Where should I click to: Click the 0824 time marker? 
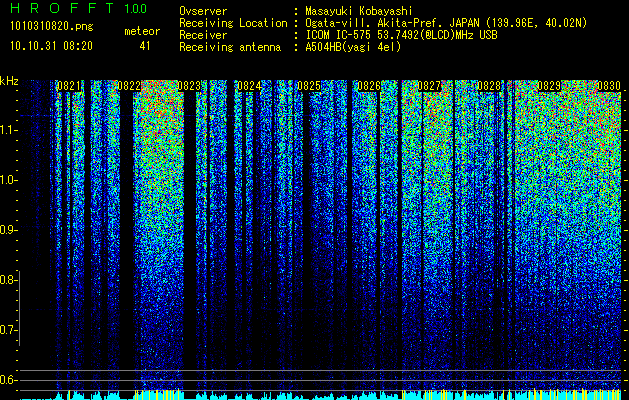click(249, 86)
